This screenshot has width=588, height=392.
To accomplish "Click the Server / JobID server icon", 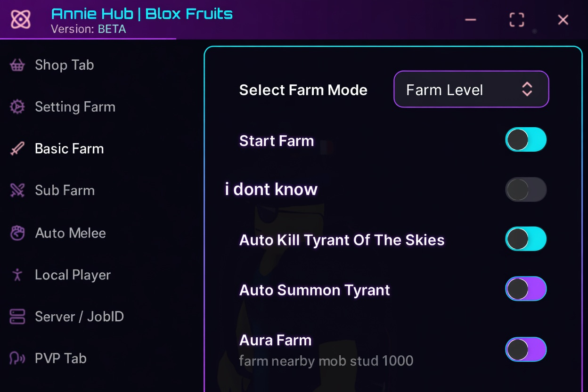I will point(17,317).
